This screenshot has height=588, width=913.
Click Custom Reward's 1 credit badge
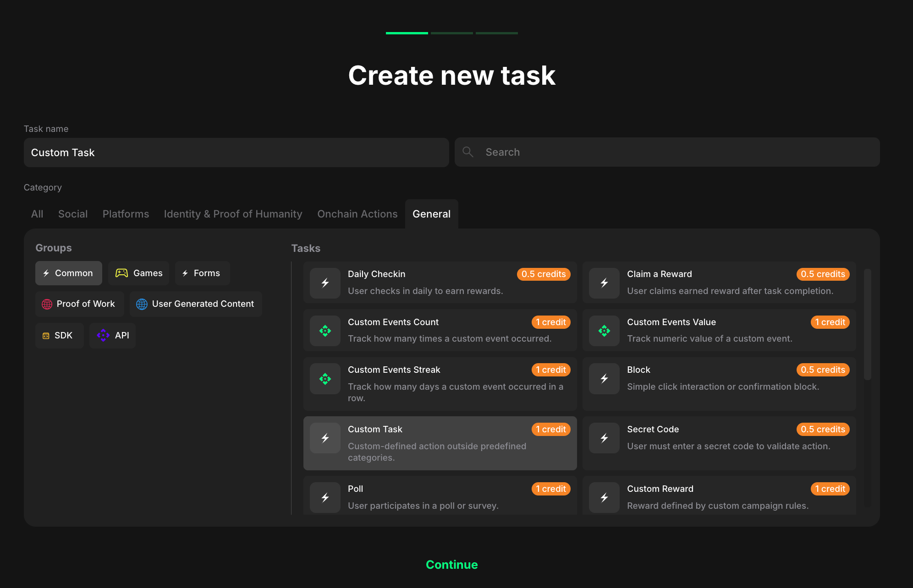pyautogui.click(x=830, y=489)
